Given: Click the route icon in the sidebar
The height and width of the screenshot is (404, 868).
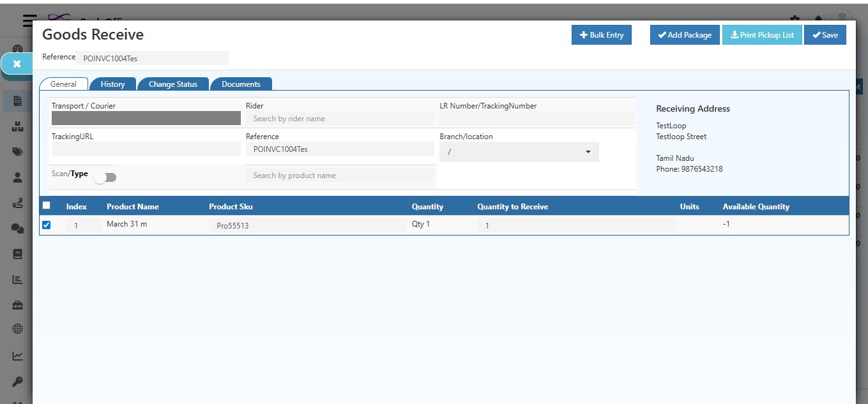Looking at the screenshot, I should point(17,203).
